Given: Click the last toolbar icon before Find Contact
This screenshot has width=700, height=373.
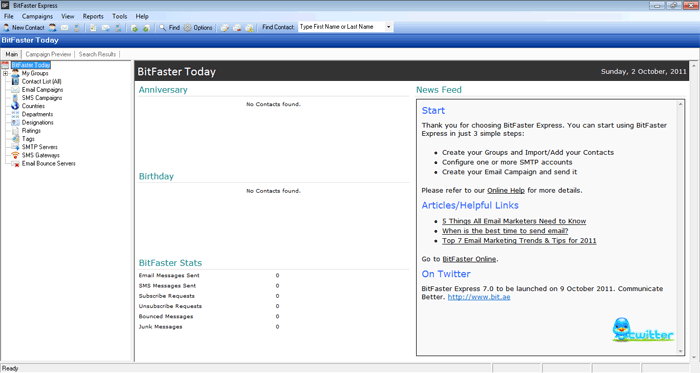Looking at the screenshot, I should tap(250, 28).
